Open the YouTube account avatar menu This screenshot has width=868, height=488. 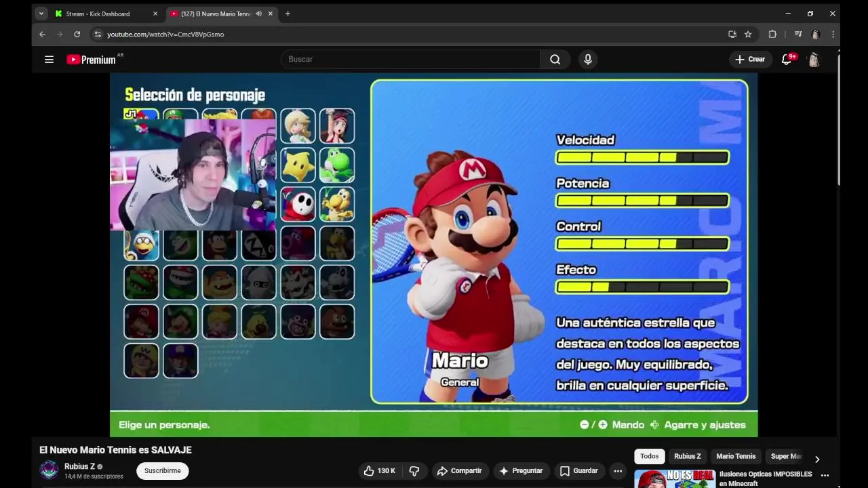click(814, 60)
